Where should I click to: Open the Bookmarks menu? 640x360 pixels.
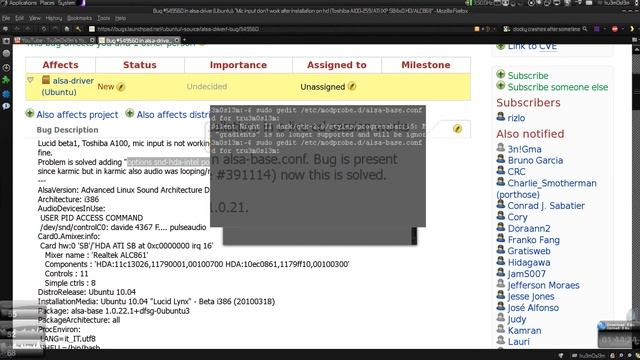click(x=79, y=18)
